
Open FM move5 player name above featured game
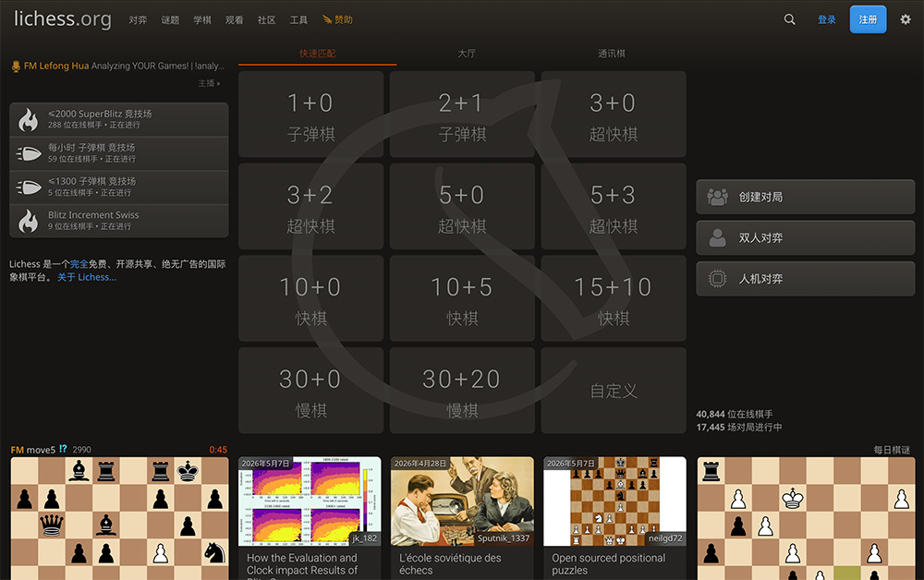(33, 450)
